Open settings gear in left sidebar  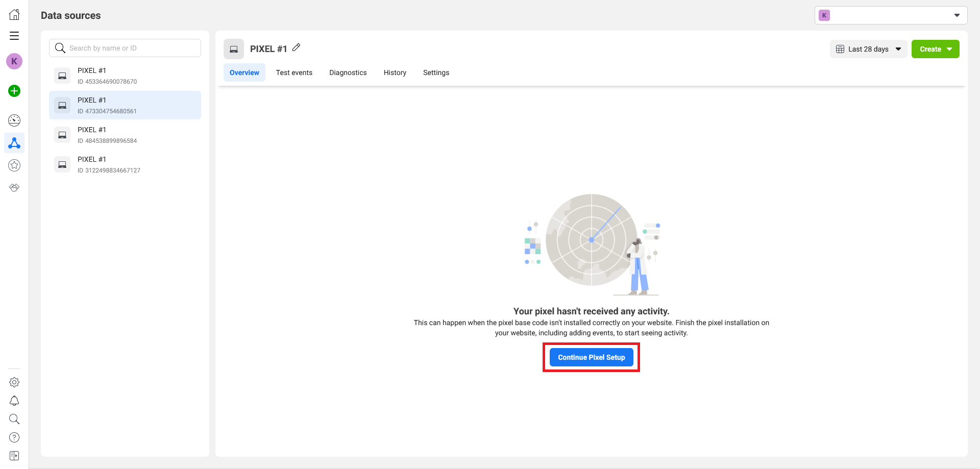14,382
